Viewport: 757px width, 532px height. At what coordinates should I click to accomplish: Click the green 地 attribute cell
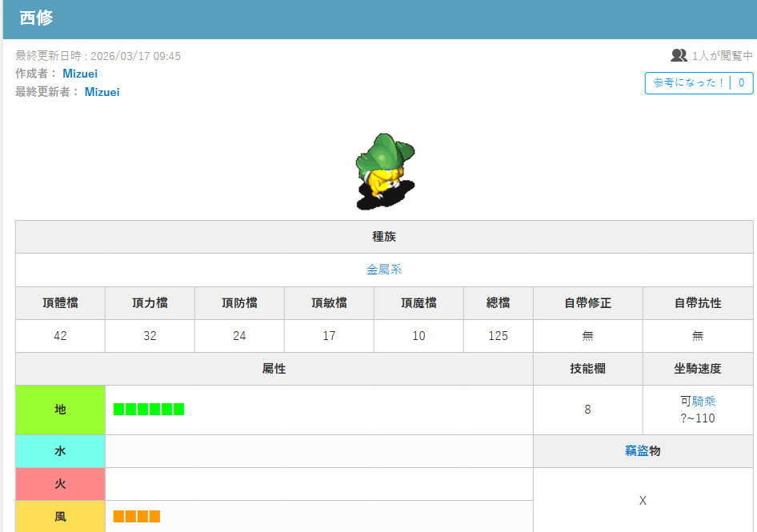click(60, 410)
